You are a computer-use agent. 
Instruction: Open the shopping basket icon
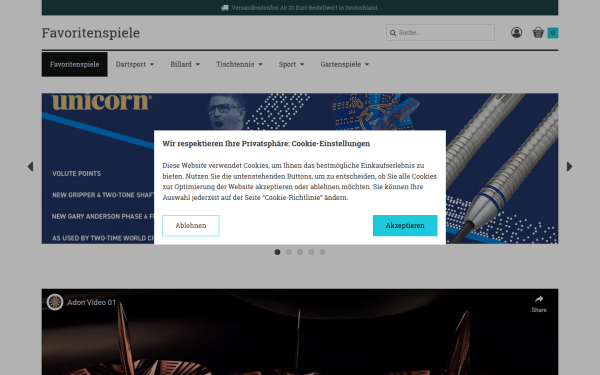(x=538, y=33)
